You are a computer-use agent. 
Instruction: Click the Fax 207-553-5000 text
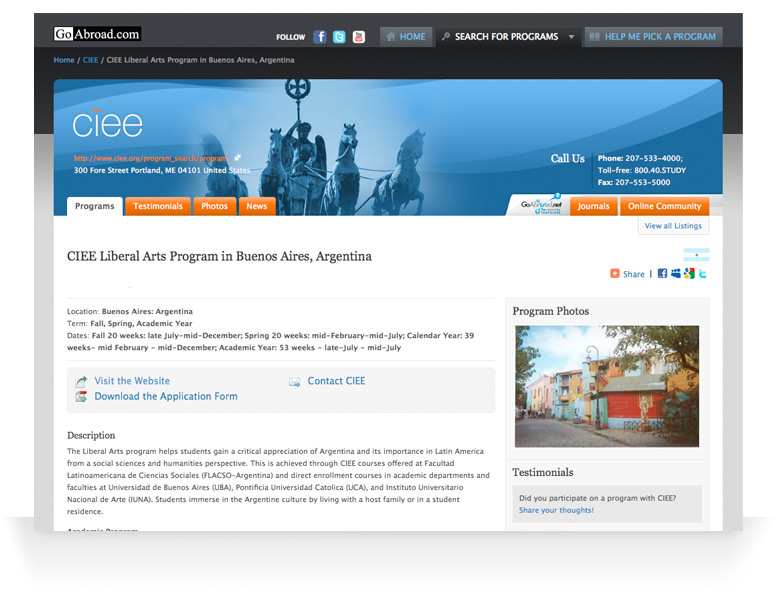(633, 182)
